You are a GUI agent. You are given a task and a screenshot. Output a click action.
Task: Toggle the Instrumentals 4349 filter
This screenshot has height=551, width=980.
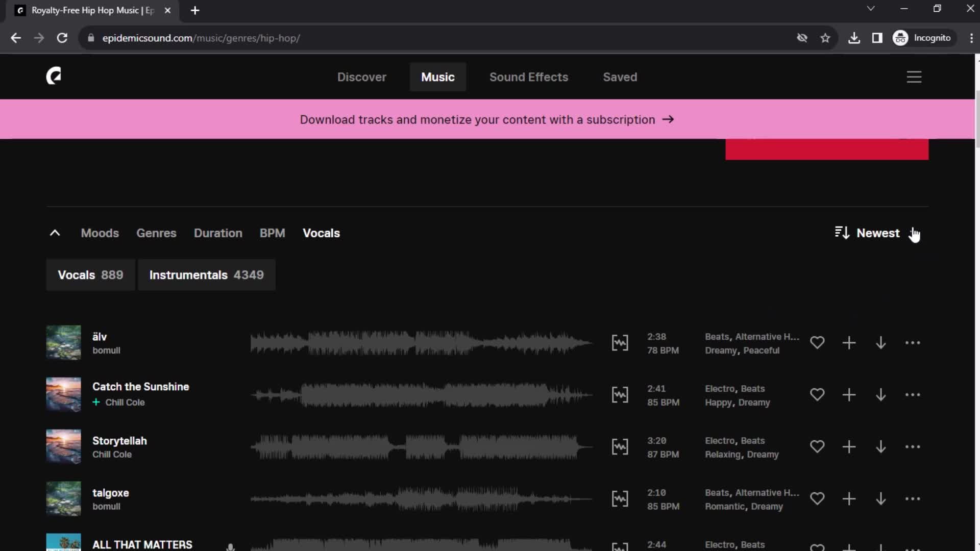(206, 275)
